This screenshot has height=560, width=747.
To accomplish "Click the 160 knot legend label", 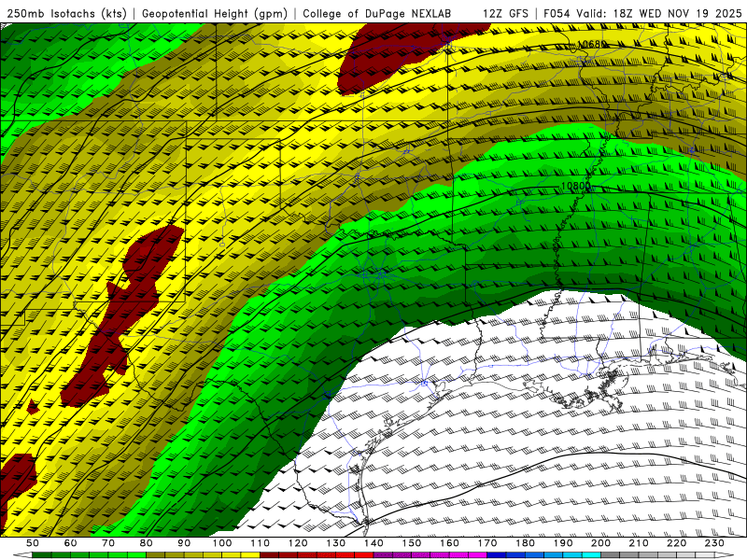I will pos(450,543).
